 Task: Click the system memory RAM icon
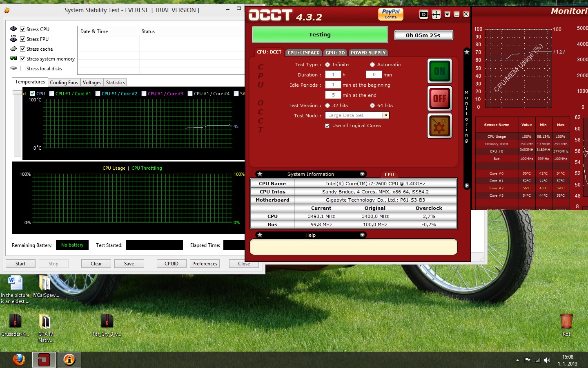[x=13, y=58]
